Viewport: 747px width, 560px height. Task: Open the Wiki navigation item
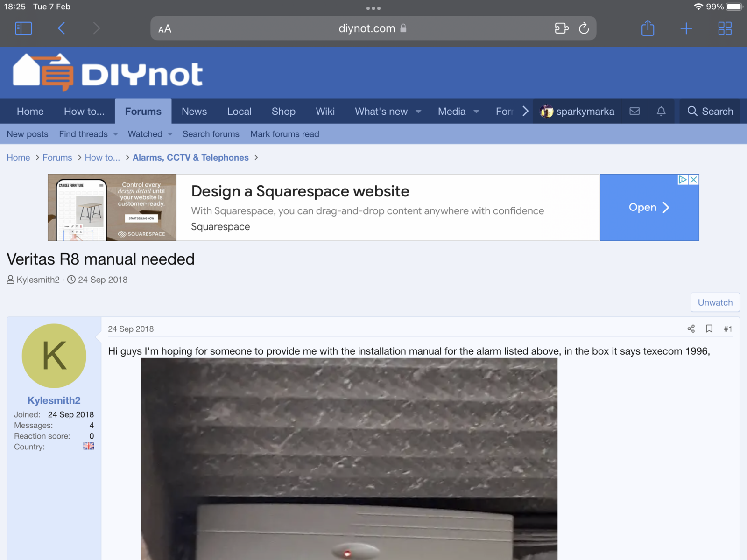click(x=325, y=112)
